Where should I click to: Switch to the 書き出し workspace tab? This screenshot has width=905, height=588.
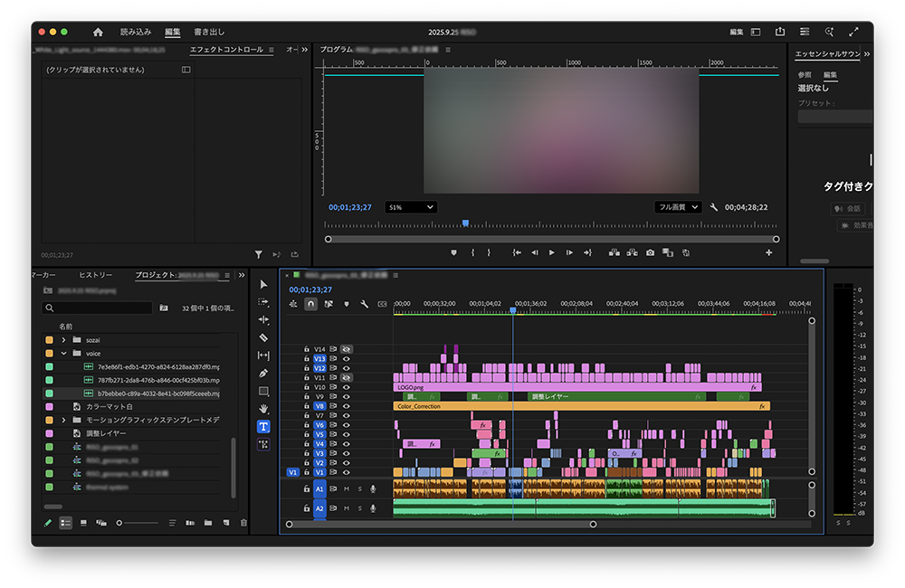209,32
